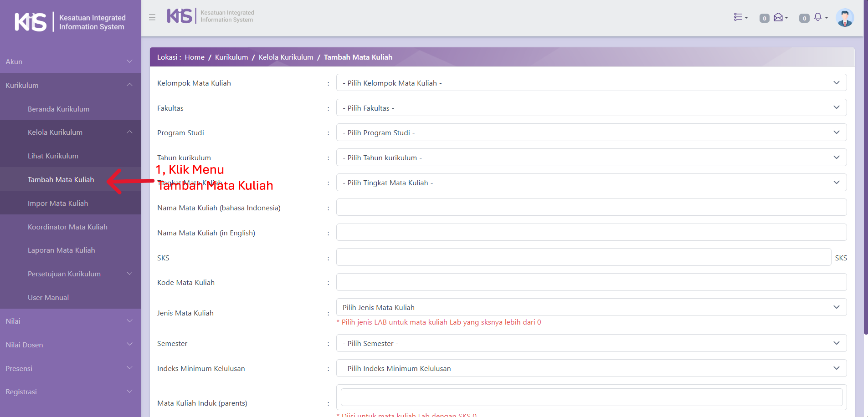Image resolution: width=868 pixels, height=417 pixels.
Task: Click the user profile avatar
Action: (844, 18)
